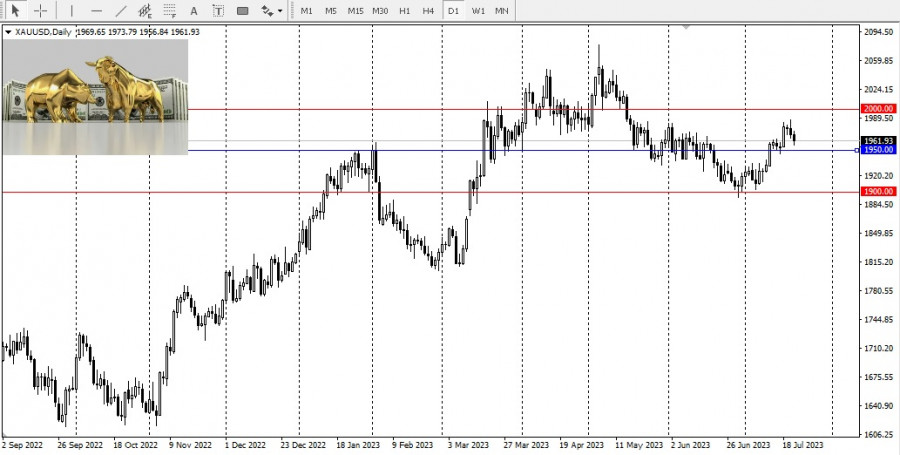
Task: Click the XAUUSD,Daily symbol label
Action: (x=42, y=32)
